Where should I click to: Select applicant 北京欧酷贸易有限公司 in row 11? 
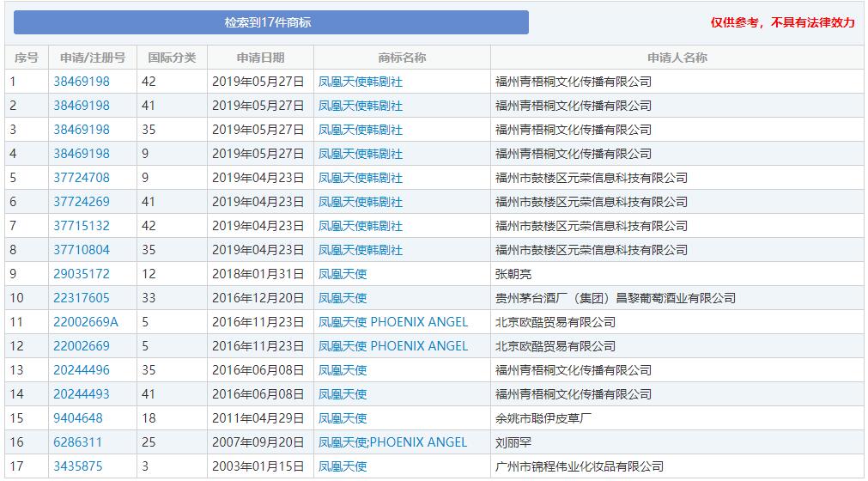(x=555, y=322)
